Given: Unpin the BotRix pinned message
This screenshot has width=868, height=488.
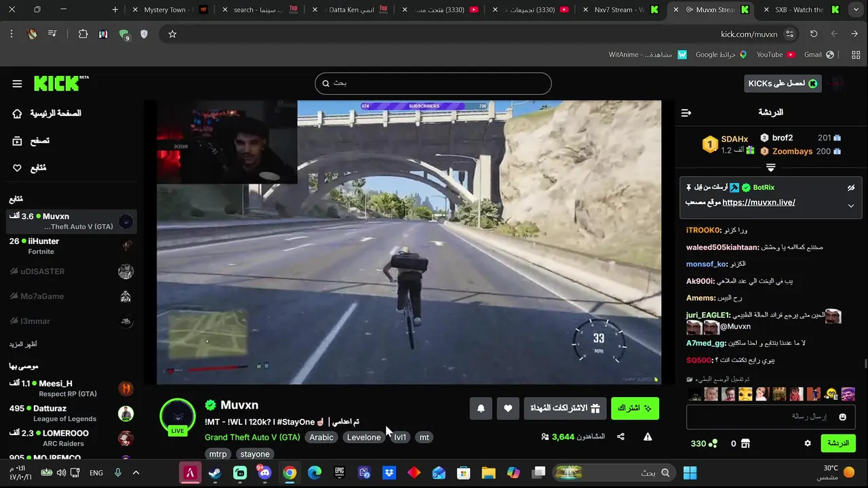Looking at the screenshot, I should 851,188.
